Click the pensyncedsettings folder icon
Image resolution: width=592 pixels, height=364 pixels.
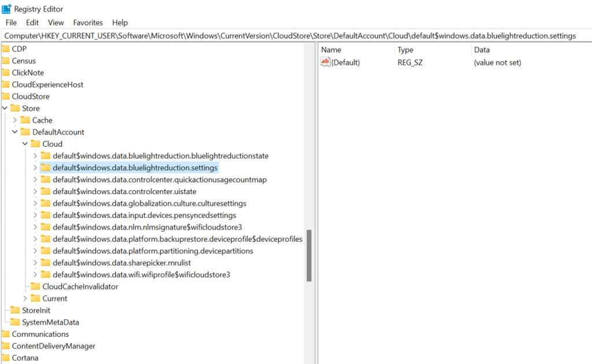pyautogui.click(x=46, y=215)
